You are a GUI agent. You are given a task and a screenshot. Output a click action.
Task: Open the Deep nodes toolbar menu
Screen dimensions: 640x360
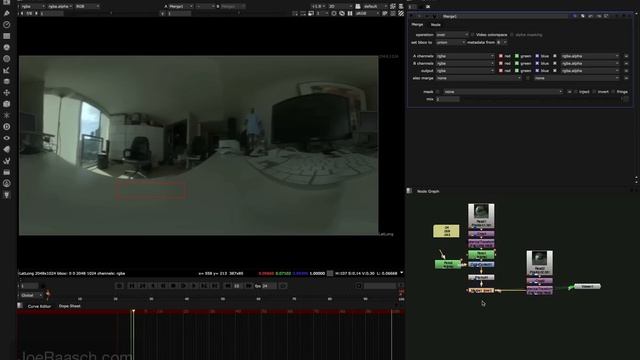coord(7,127)
